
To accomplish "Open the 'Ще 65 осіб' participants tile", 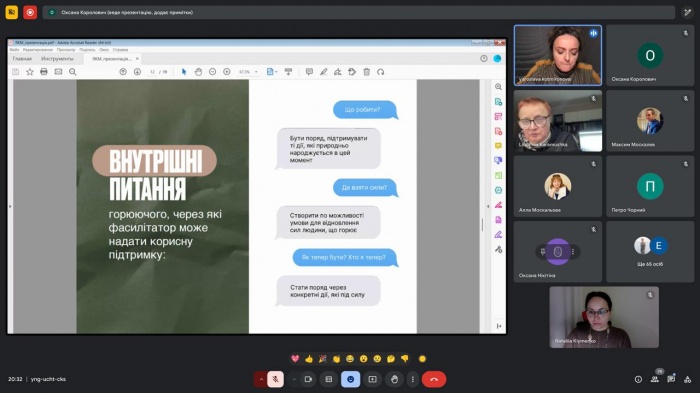I will coord(650,251).
